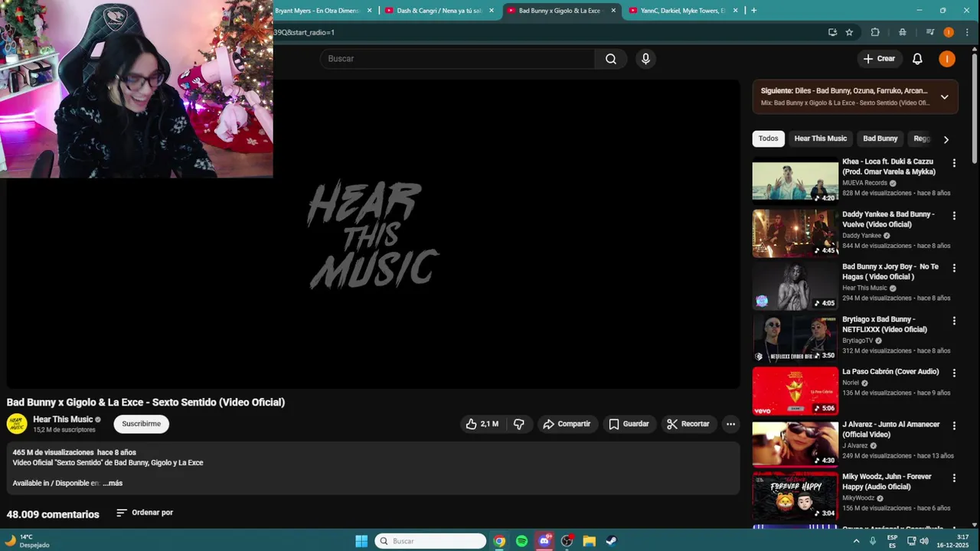Click the Windows taskbar Buscar box

[430, 541]
